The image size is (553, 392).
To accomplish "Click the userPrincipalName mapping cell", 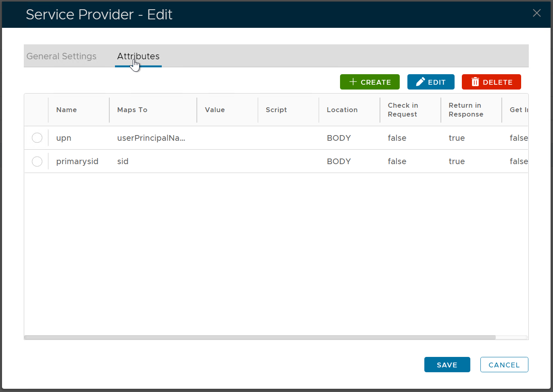I will click(151, 138).
